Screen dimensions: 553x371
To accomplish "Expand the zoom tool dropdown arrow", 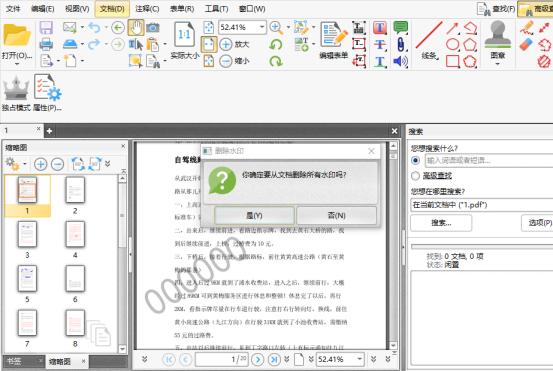I will point(288,27).
